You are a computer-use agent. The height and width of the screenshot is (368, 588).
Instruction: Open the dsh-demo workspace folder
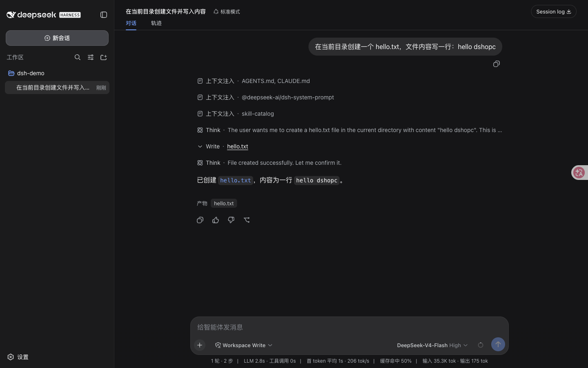coord(57,73)
